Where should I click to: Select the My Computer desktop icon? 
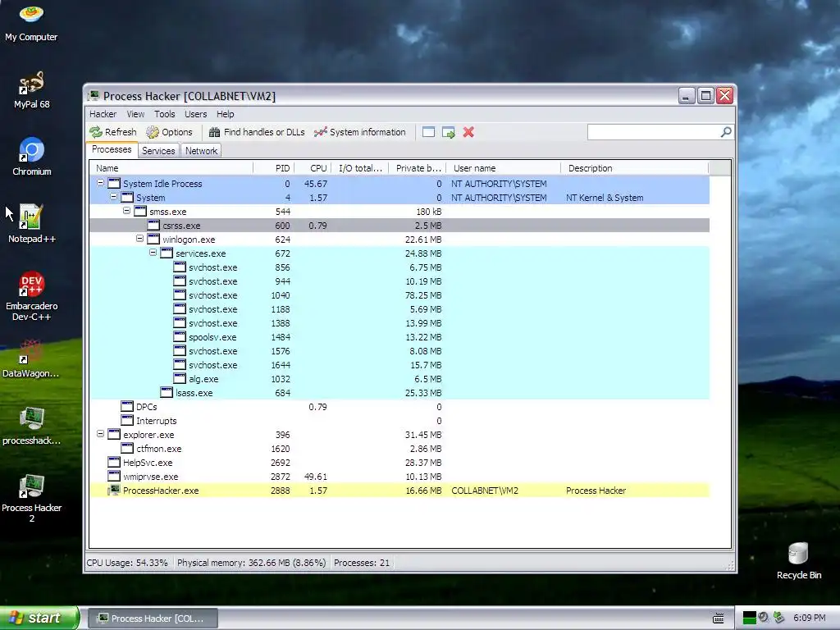click(31, 22)
